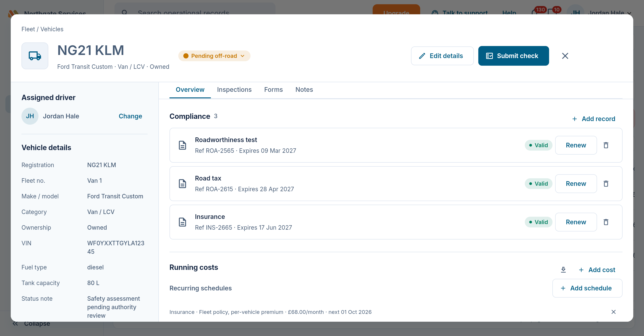Close the vehicle details dialog
Viewport: 644px width, 336px height.
tap(565, 56)
